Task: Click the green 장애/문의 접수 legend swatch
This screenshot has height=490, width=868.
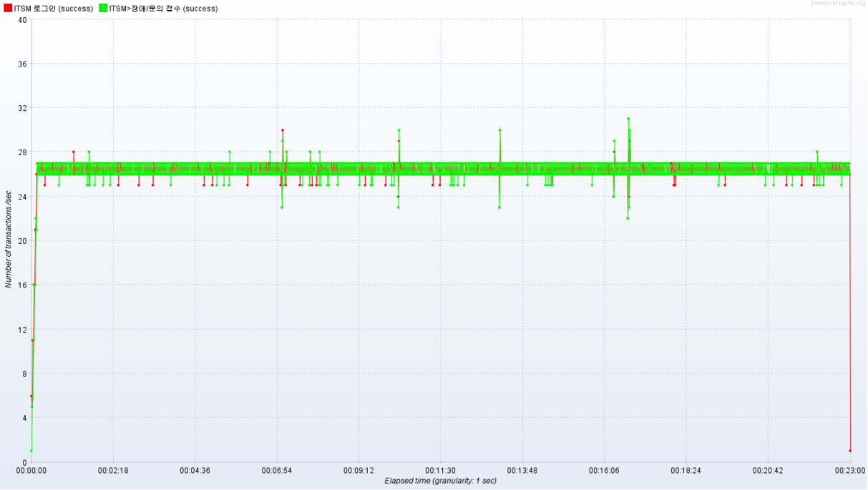Action: click(103, 9)
